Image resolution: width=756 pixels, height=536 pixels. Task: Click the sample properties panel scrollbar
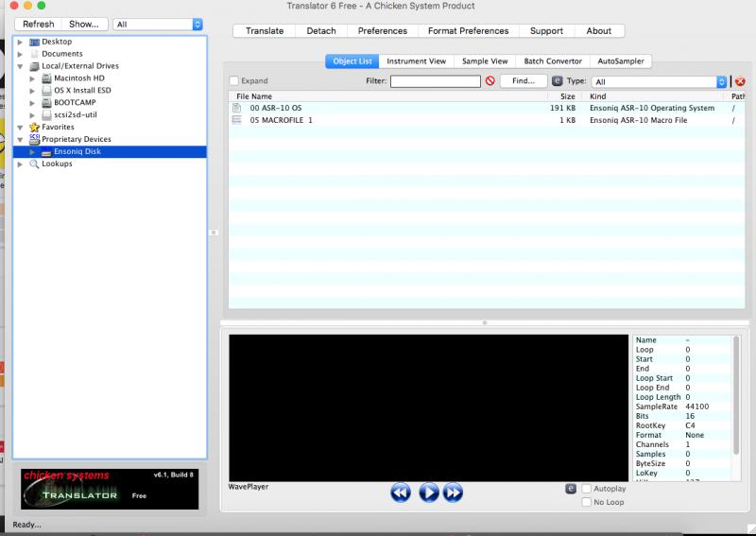pyautogui.click(x=736, y=395)
